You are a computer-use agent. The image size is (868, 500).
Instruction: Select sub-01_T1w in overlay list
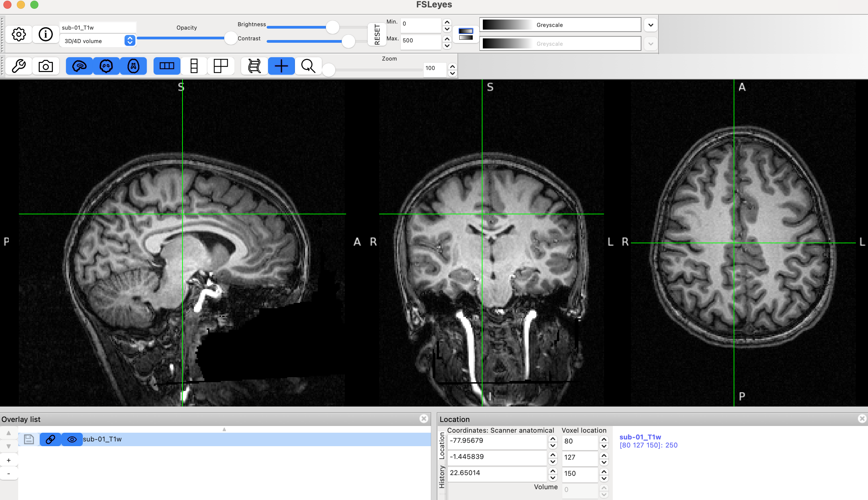tap(225, 439)
